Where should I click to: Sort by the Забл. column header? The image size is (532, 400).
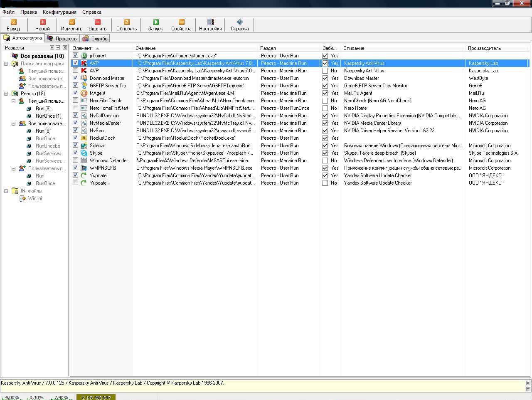(x=330, y=48)
